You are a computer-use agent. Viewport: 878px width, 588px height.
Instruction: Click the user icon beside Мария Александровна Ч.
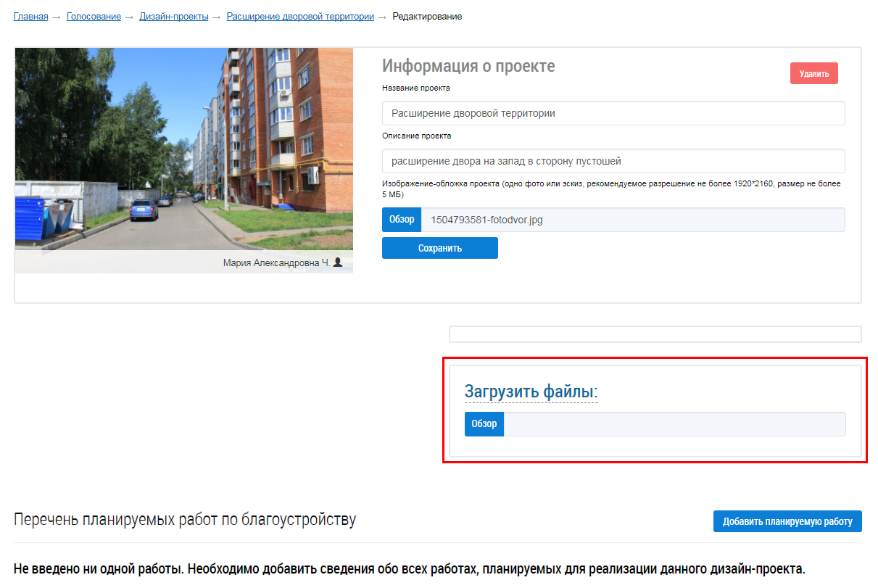pyautogui.click(x=338, y=262)
